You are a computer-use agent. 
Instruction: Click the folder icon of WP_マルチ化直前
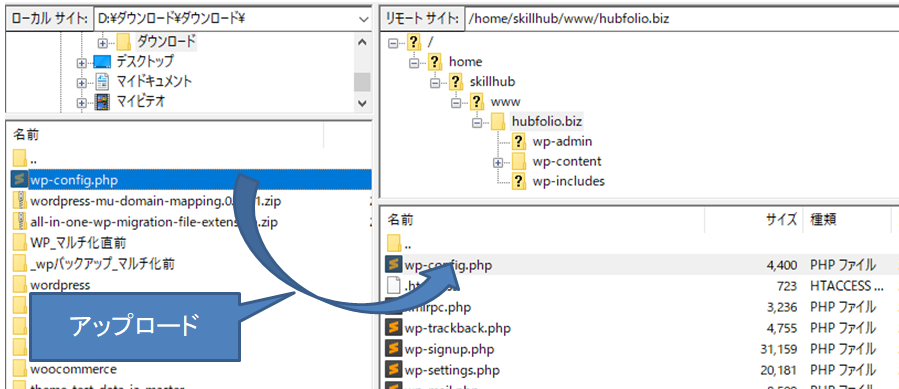coord(19,243)
